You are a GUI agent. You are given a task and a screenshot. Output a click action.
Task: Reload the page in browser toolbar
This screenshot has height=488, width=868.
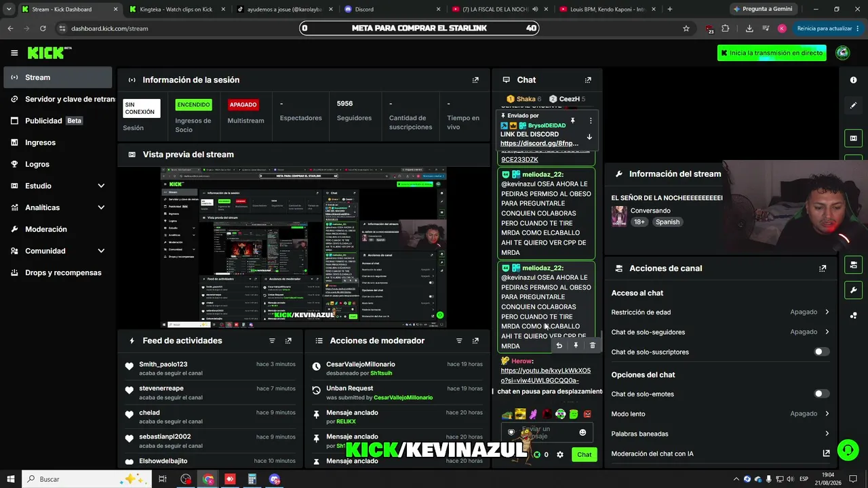pyautogui.click(x=43, y=28)
